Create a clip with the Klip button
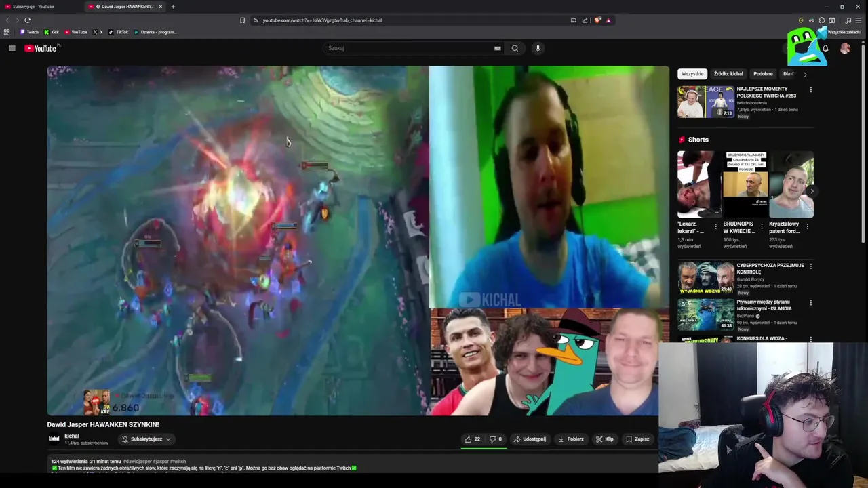Screen dimensions: 868x488 coord(604,439)
